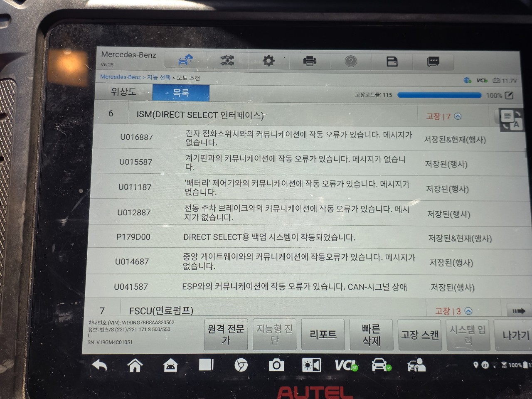
Task: Print the scan results with printer icon
Action: [x=310, y=62]
